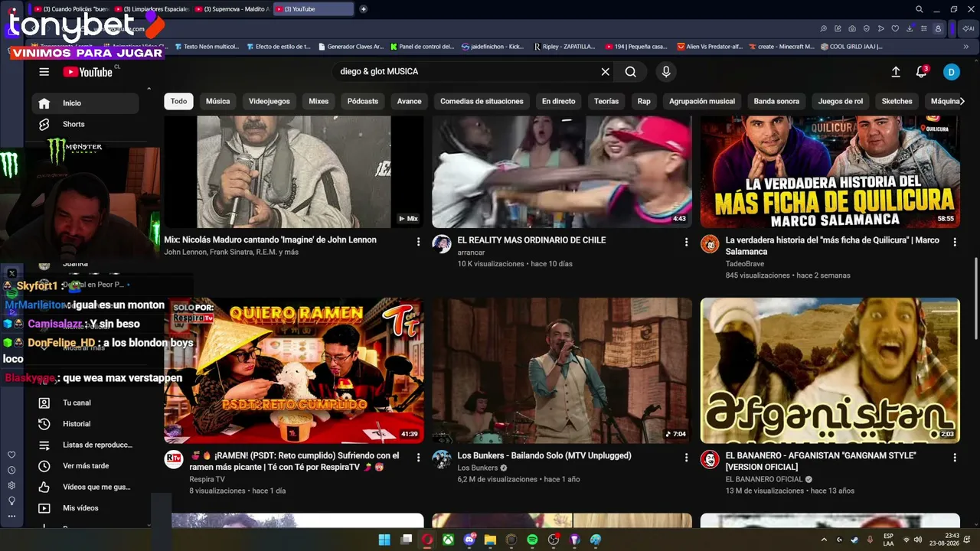Screen dimensions: 980x551
Task: Select the Banda sonora chip
Action: coord(776,101)
